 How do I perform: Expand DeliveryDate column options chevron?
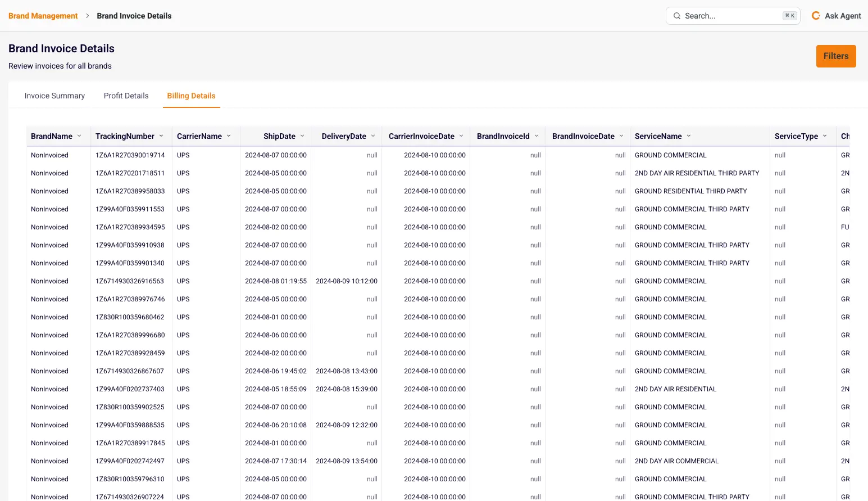coord(373,136)
